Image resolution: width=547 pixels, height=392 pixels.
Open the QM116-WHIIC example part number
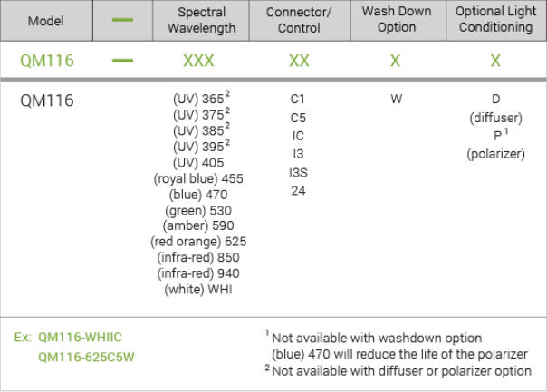[x=80, y=338]
